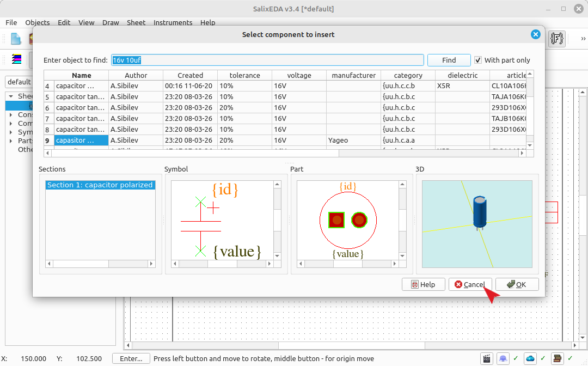Click the Find button

click(x=449, y=60)
